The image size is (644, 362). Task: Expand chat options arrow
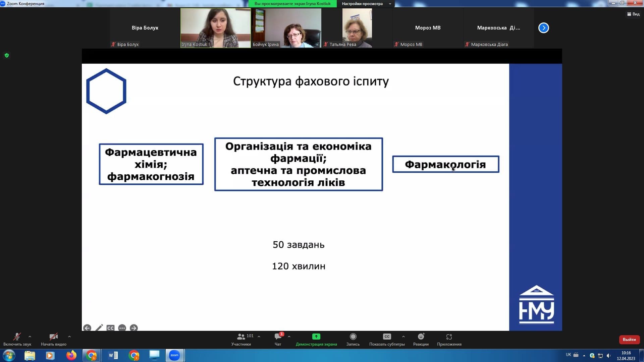289,337
